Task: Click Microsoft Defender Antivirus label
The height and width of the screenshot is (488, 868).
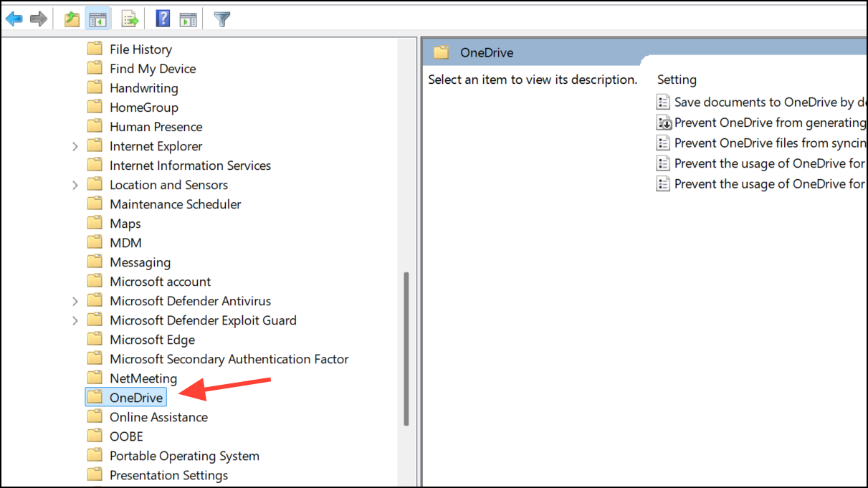Action: click(x=191, y=301)
